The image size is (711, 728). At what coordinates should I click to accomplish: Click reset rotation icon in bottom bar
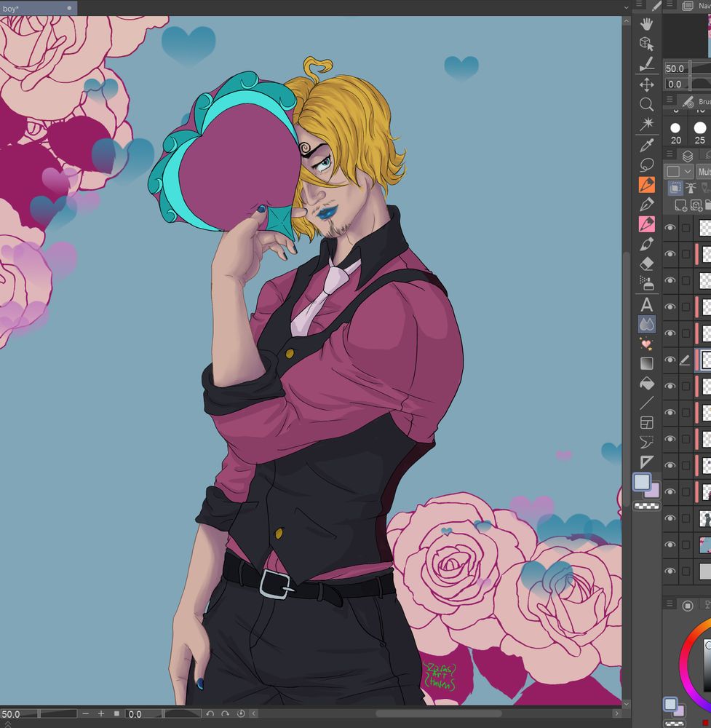tap(241, 713)
